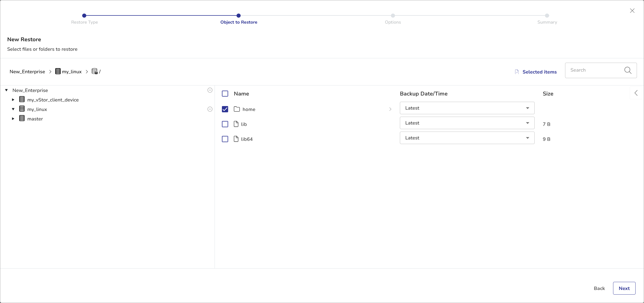This screenshot has width=644, height=303.
Task: Check the lib file checkbox
Action: coord(225,124)
